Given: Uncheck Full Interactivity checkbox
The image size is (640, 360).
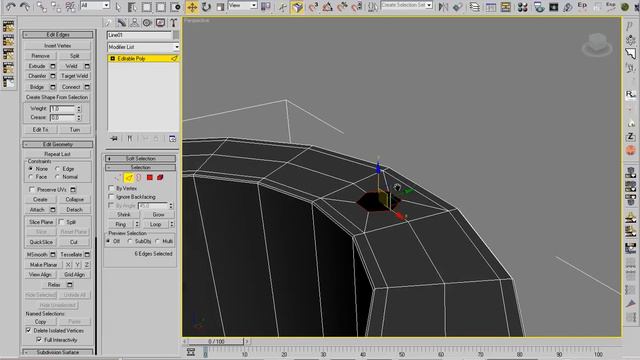Looking at the screenshot, I should (x=39, y=340).
